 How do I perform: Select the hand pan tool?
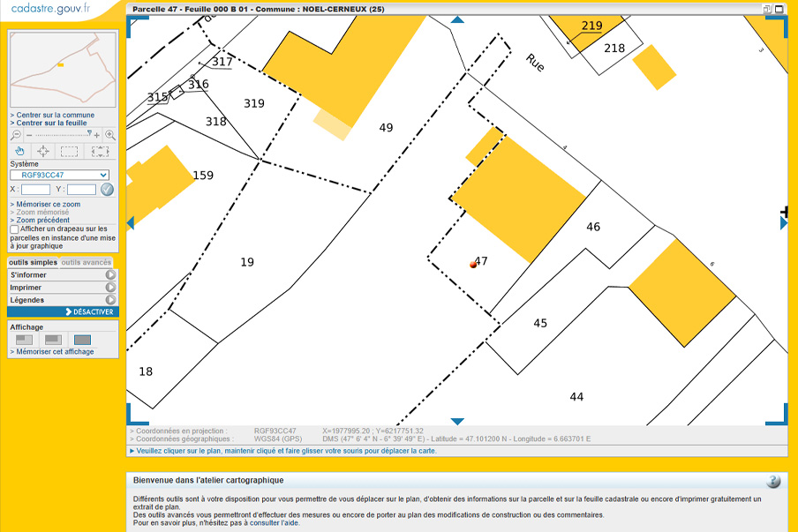19,151
